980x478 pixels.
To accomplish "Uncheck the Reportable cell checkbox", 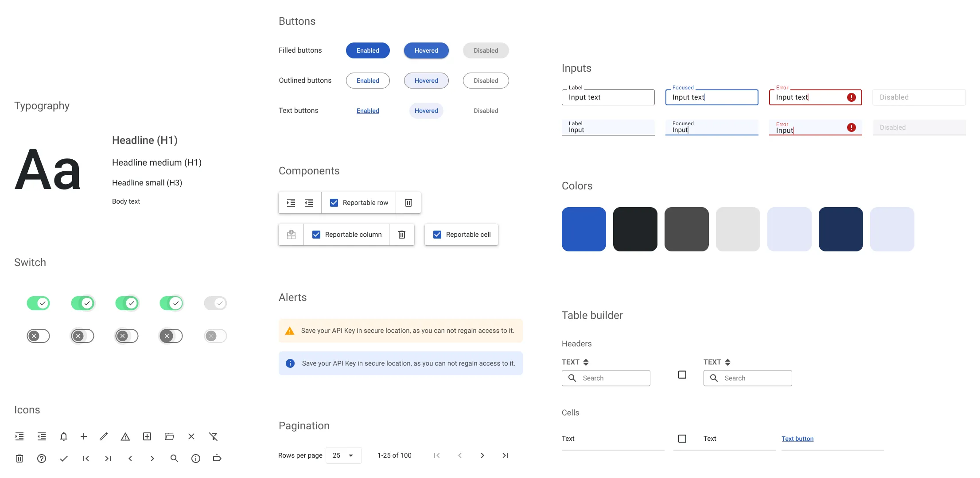I will coord(437,235).
